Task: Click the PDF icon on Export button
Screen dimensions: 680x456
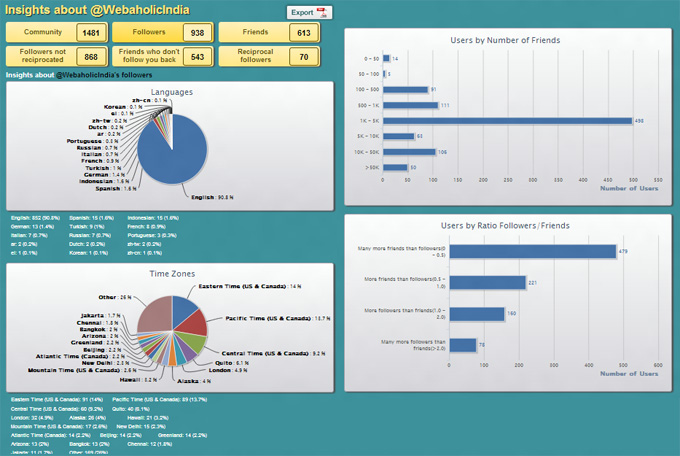Action: pyautogui.click(x=323, y=13)
